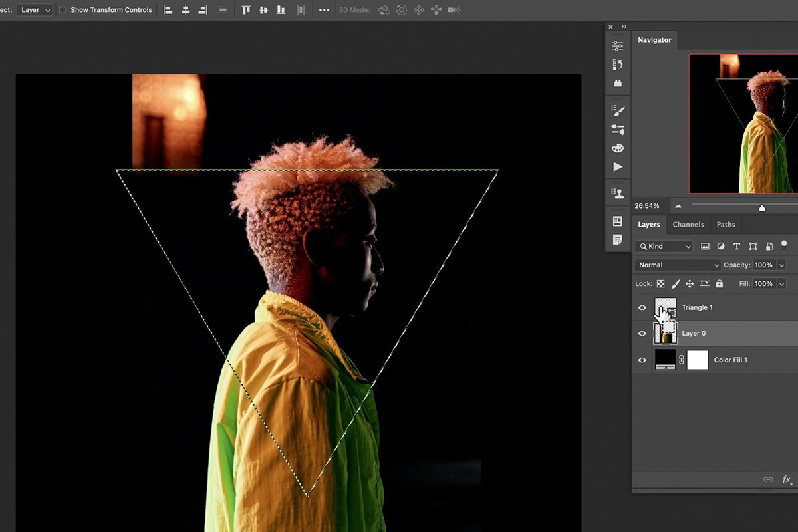Open the Opacity slider dropdown arrow
The image size is (798, 532).
(781, 265)
